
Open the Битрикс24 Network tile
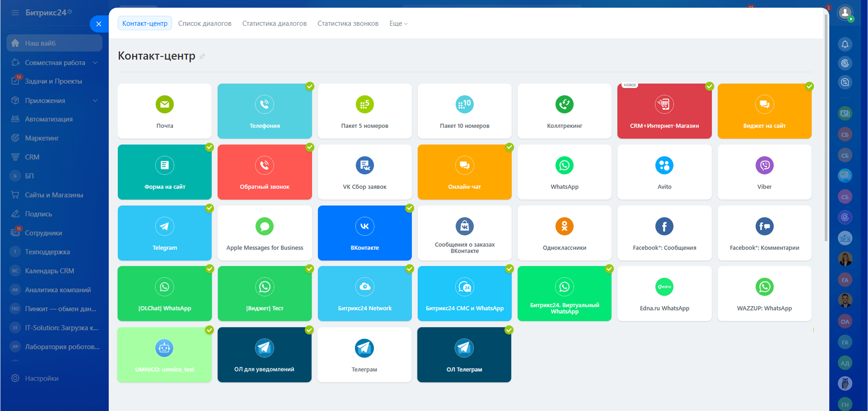365,293
